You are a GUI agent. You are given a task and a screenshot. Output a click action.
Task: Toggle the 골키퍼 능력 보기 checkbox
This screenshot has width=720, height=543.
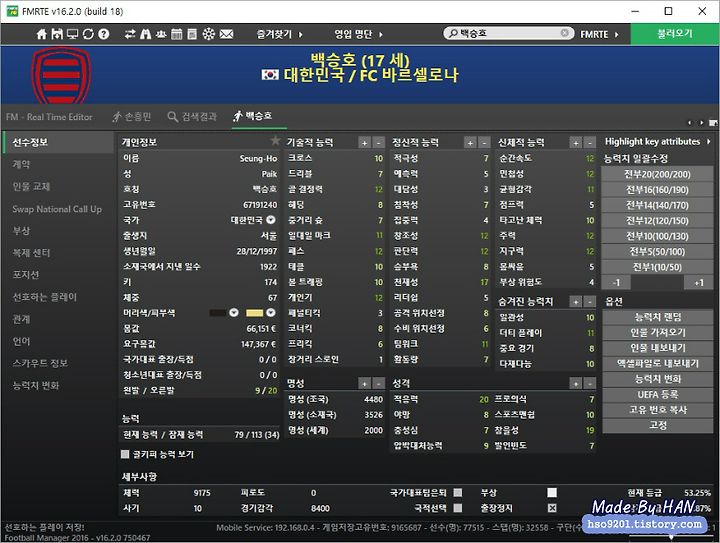point(125,454)
